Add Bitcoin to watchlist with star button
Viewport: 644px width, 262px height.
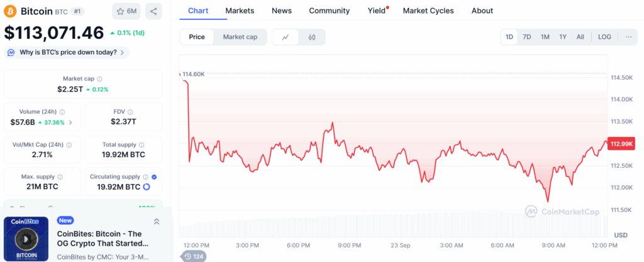click(126, 11)
